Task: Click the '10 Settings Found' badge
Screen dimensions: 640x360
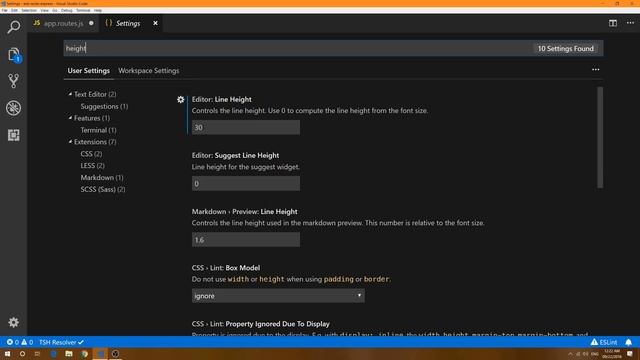Action: (x=566, y=48)
